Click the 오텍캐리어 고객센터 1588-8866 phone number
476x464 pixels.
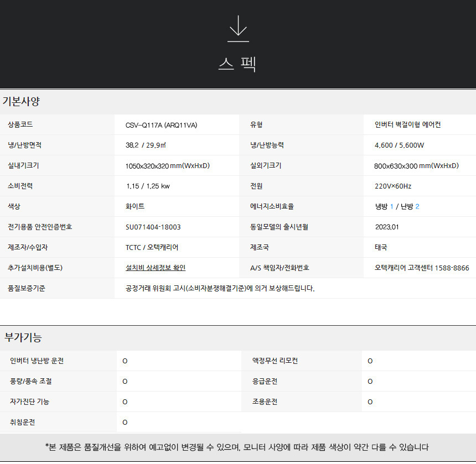click(422, 268)
